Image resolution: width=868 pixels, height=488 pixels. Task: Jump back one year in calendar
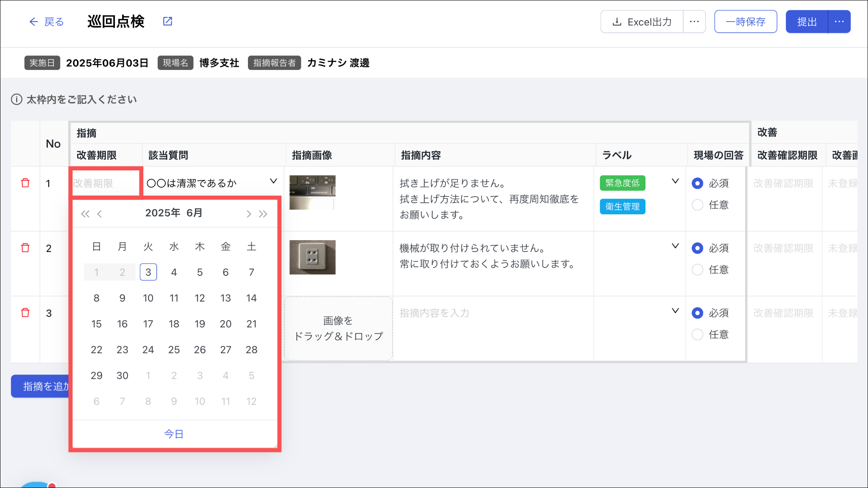coord(85,214)
